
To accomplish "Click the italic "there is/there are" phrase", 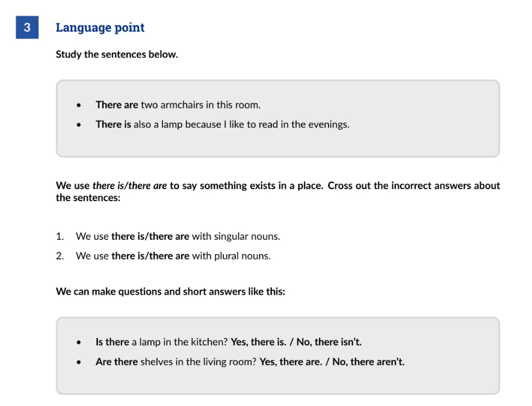I will [129, 186].
